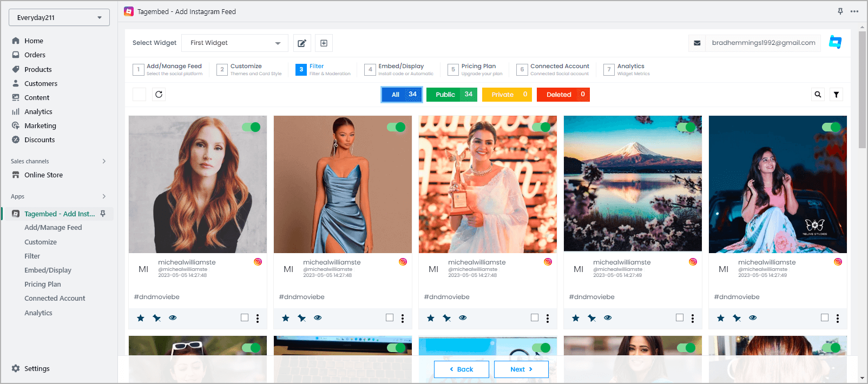Click the mountain lake post thumbnail

pos(633,184)
